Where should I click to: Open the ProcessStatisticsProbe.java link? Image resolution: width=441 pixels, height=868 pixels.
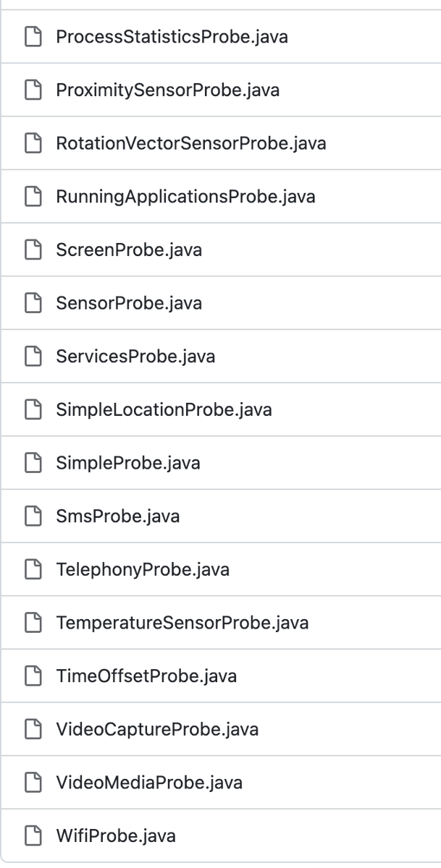tap(172, 36)
